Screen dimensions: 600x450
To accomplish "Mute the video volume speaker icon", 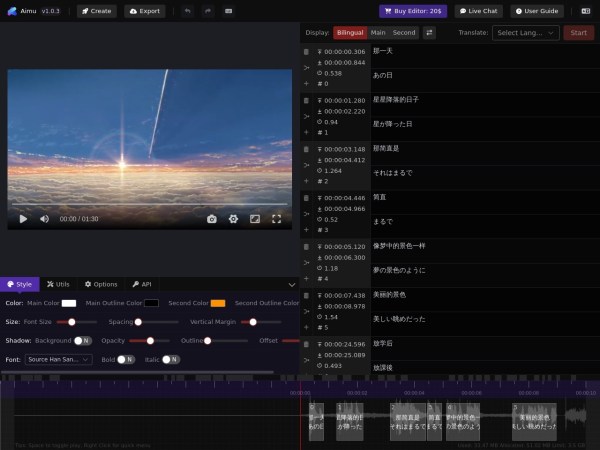I will click(x=44, y=218).
